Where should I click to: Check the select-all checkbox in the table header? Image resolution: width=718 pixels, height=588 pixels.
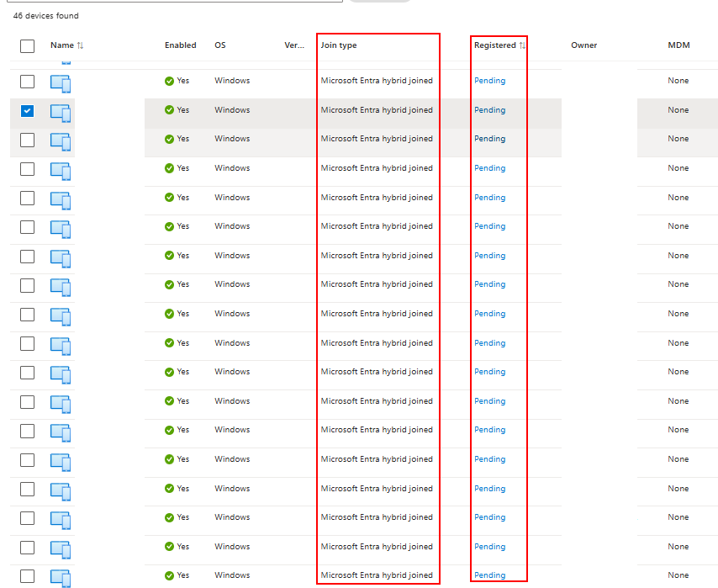pos(27,46)
